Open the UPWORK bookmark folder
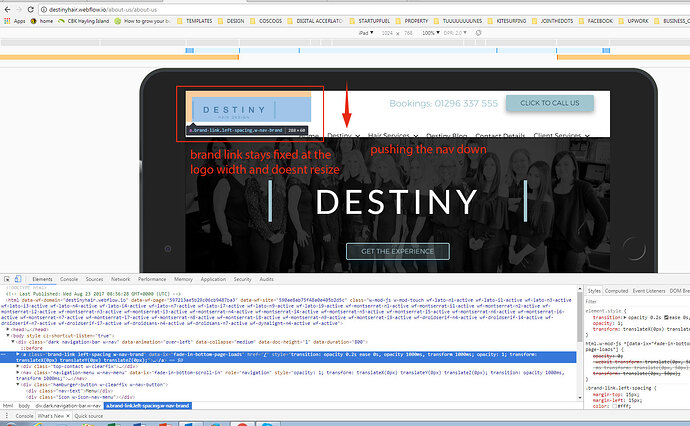690x426 pixels. click(634, 21)
